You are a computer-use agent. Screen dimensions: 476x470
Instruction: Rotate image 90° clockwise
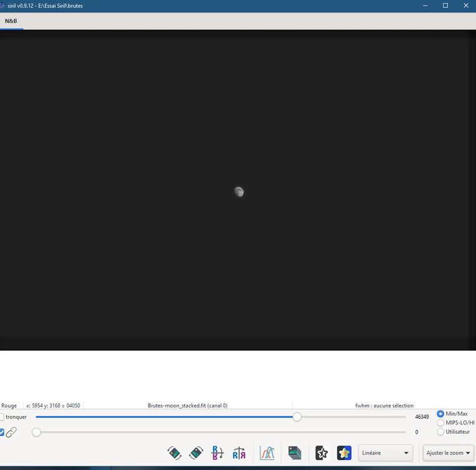tap(196, 453)
